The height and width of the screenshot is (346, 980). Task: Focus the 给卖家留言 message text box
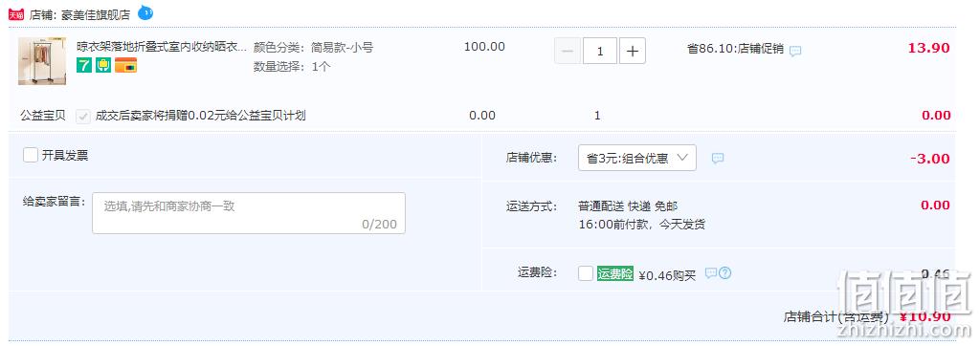pos(249,213)
